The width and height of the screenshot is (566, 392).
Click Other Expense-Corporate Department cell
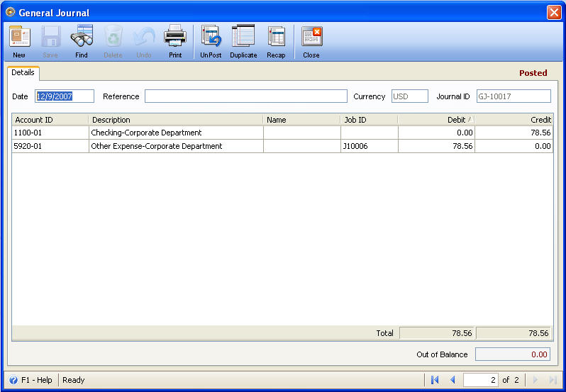click(176, 146)
